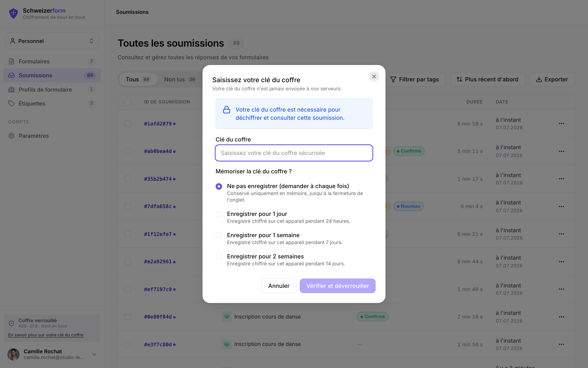Click the Formulaires document icon
The width and height of the screenshot is (588, 368).
[11, 61]
